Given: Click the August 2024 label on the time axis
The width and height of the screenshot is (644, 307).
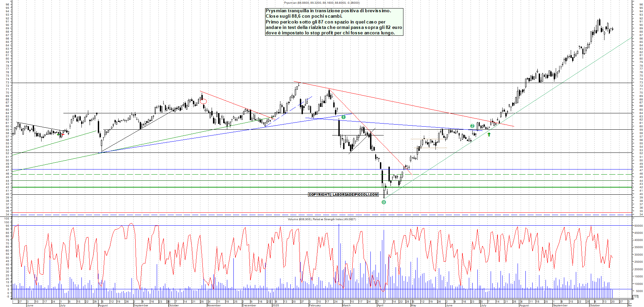Looking at the screenshot, I should 103,305.
